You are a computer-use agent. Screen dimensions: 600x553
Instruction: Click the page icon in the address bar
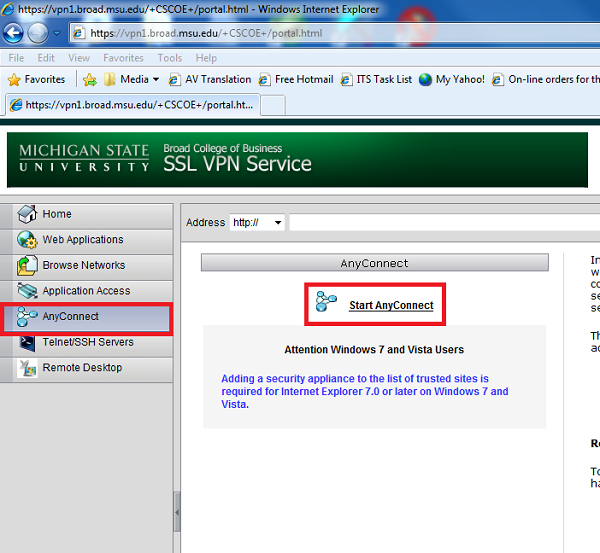(78, 33)
